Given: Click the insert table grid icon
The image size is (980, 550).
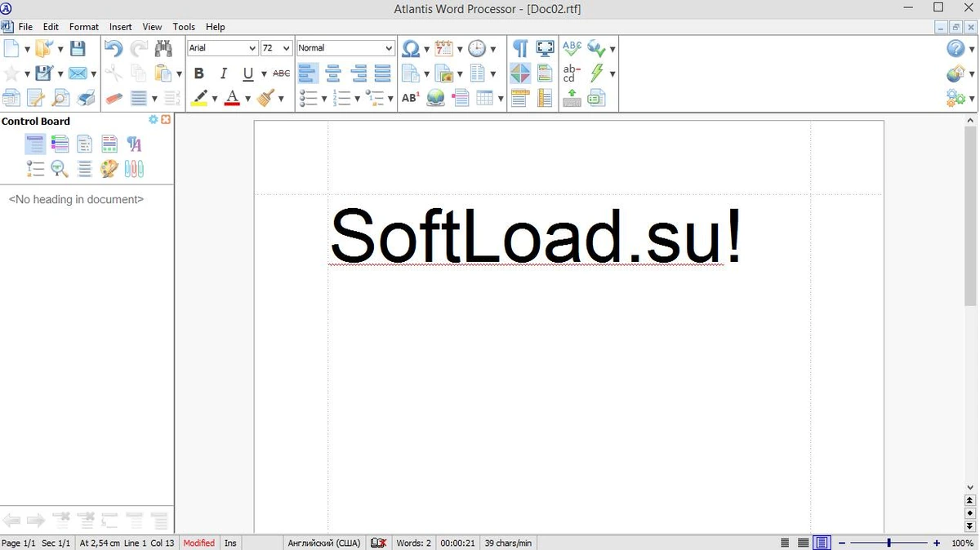Looking at the screenshot, I should tap(484, 98).
